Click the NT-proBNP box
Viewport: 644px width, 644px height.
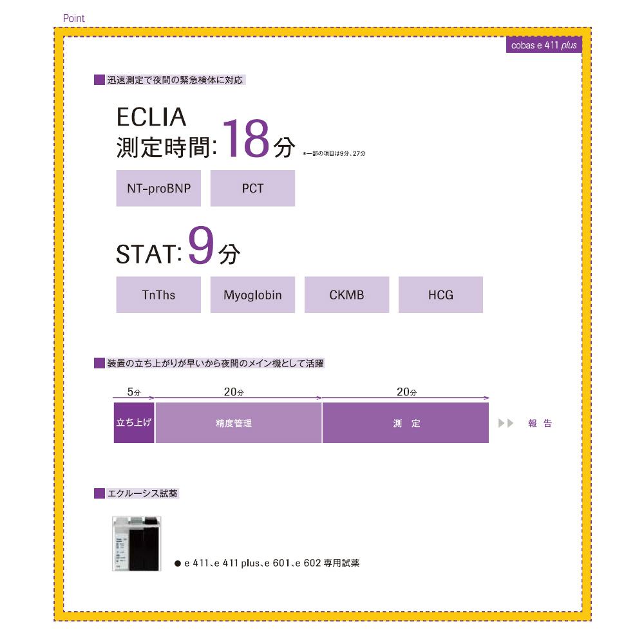(x=158, y=188)
